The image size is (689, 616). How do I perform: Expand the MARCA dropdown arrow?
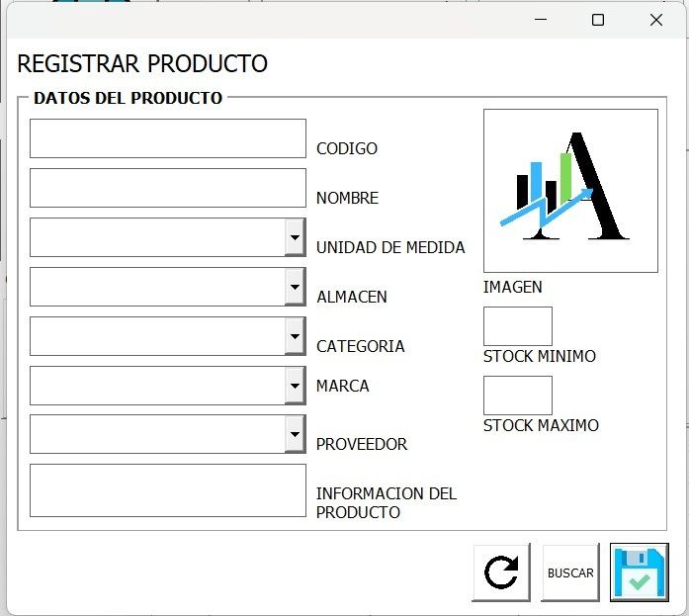click(x=295, y=386)
